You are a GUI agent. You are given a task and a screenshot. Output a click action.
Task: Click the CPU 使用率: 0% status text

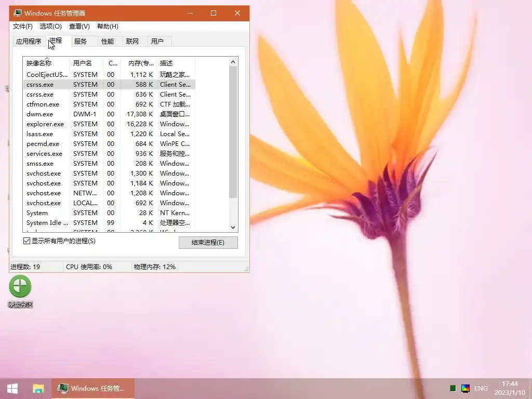coord(89,267)
